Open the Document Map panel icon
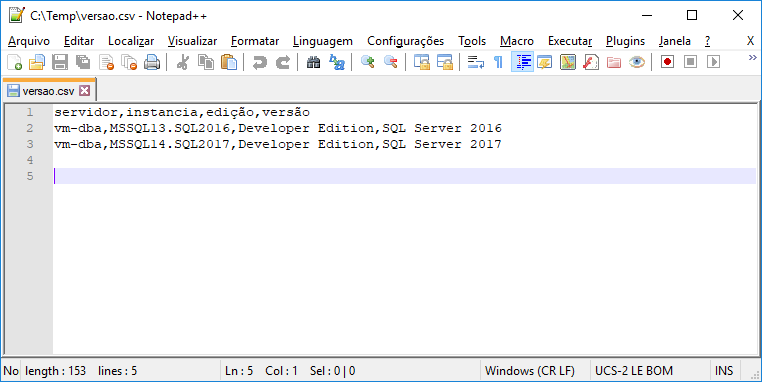Screen dimensions: 762x382 (x=568, y=62)
